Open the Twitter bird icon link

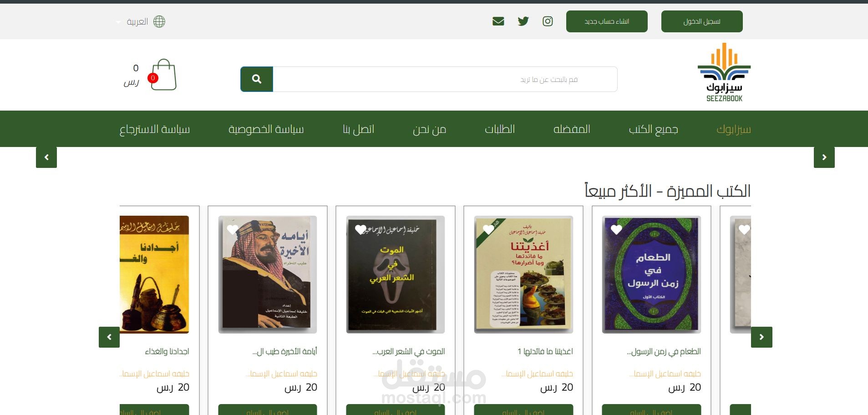click(x=523, y=21)
